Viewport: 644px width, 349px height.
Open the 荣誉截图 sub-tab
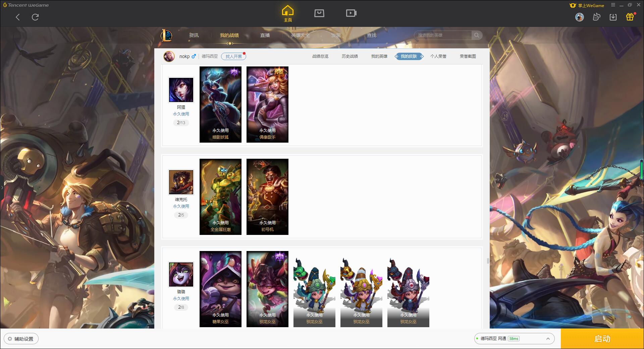tap(468, 56)
